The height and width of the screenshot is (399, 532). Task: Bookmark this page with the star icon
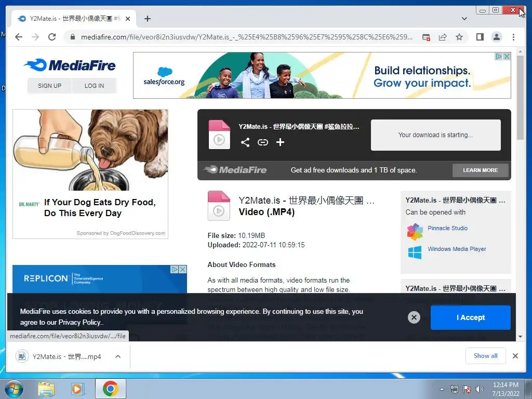(459, 37)
